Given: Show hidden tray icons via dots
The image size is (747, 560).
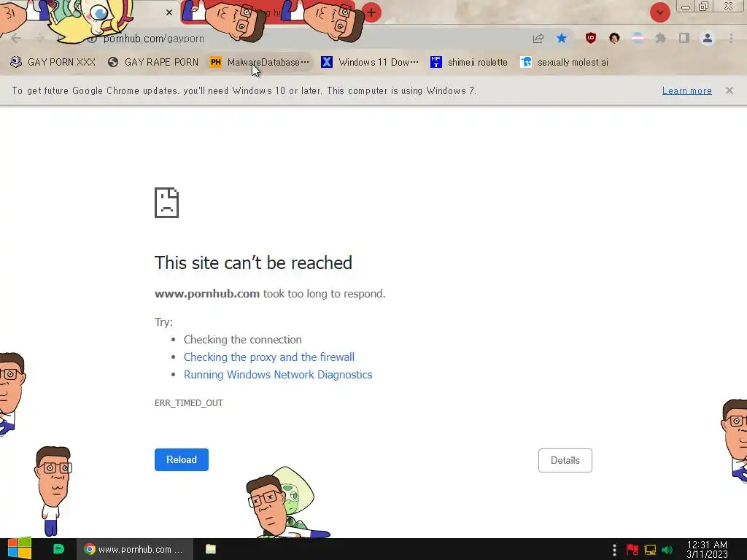Looking at the screenshot, I should [x=614, y=550].
